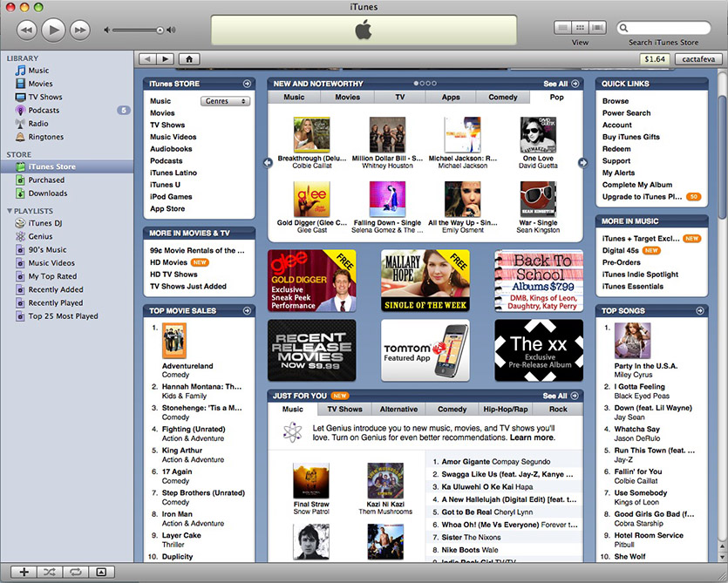This screenshot has height=583, width=728.
Task: Click the Redeem quick link
Action: [616, 149]
